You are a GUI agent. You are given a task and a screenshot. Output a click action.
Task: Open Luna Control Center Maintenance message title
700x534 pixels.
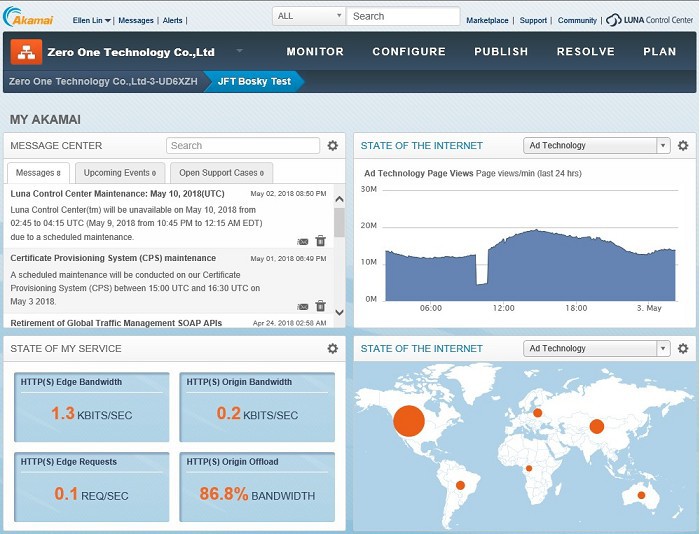(117, 194)
